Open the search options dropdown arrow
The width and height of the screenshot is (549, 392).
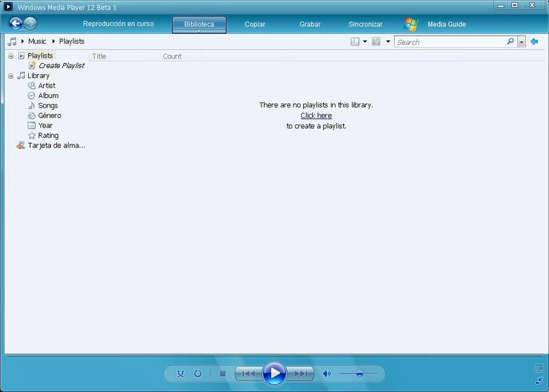pyautogui.click(x=522, y=42)
